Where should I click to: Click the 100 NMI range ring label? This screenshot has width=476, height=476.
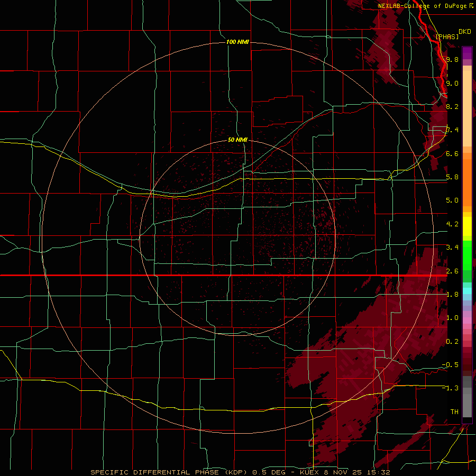coord(237,42)
